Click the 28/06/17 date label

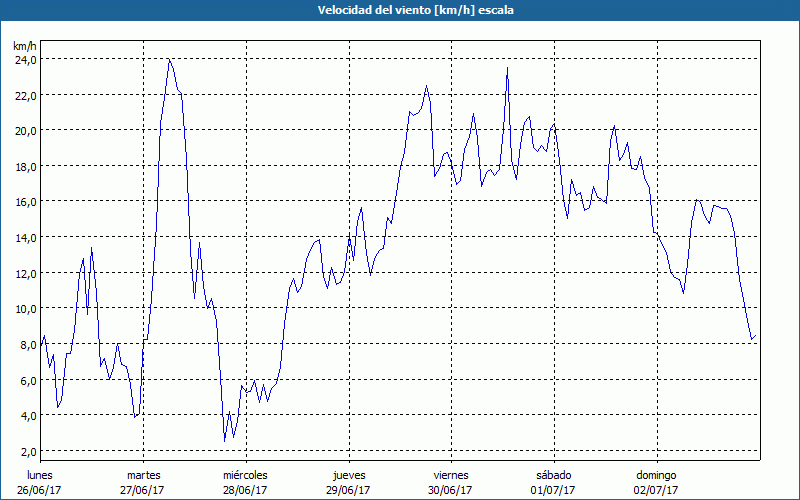(x=245, y=490)
